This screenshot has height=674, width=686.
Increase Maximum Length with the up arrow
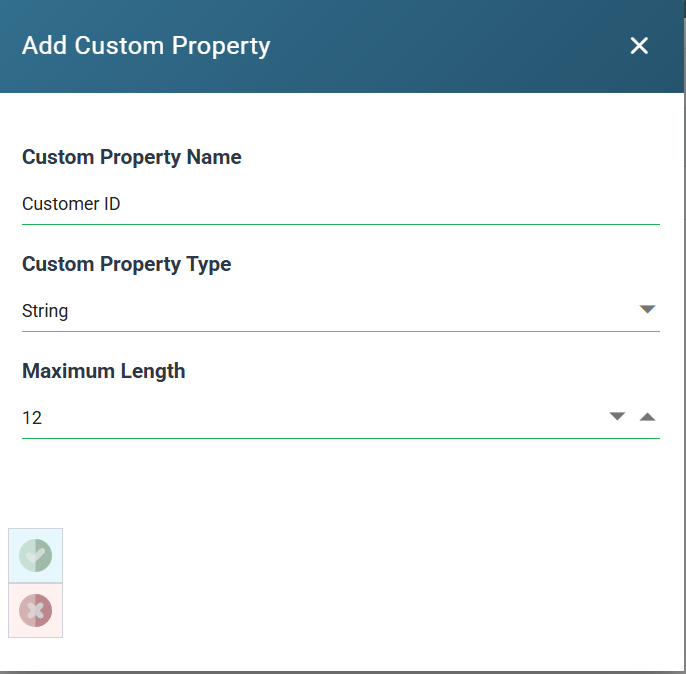click(x=647, y=417)
